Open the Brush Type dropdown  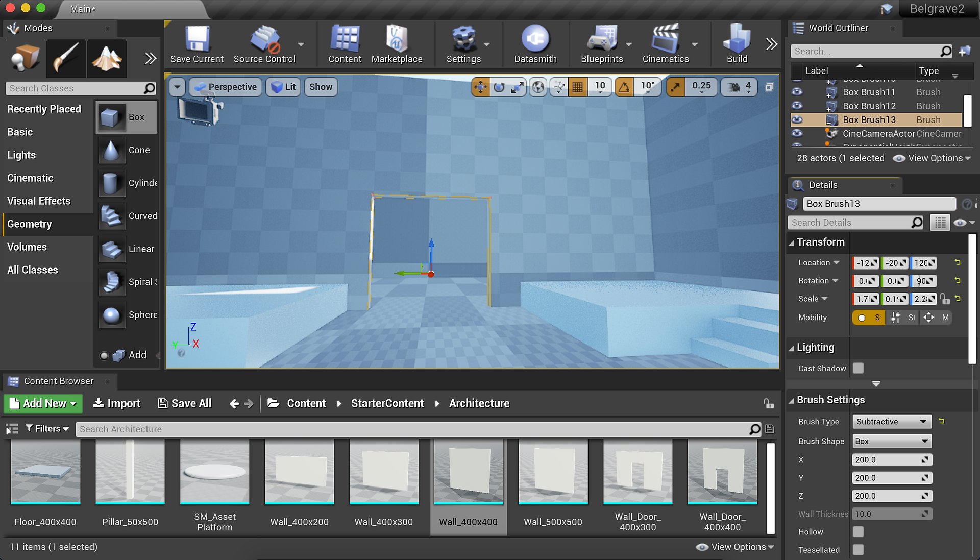[x=892, y=422]
